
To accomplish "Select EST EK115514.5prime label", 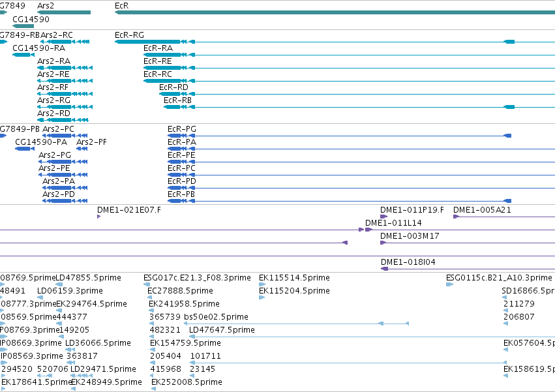I will tap(294, 278).
